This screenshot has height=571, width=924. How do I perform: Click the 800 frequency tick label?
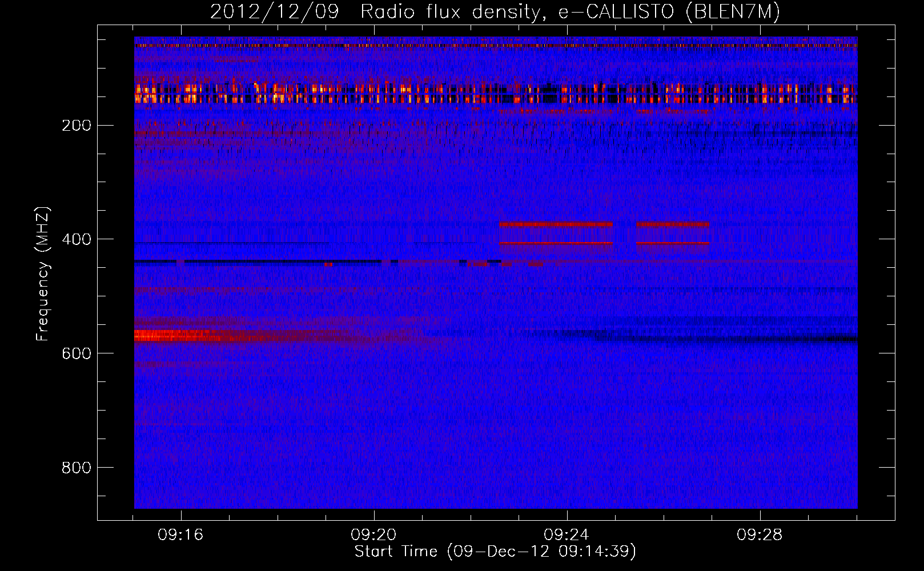[x=77, y=468]
